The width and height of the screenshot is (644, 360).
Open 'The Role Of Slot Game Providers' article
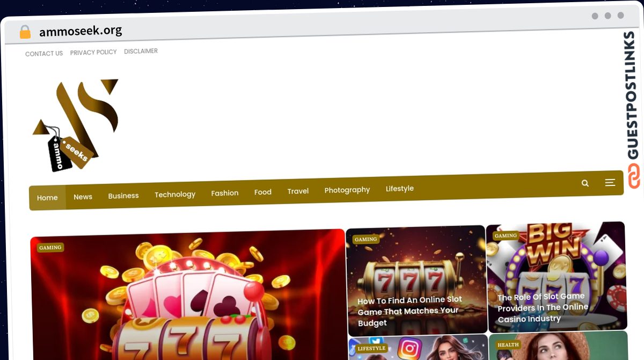pyautogui.click(x=543, y=308)
